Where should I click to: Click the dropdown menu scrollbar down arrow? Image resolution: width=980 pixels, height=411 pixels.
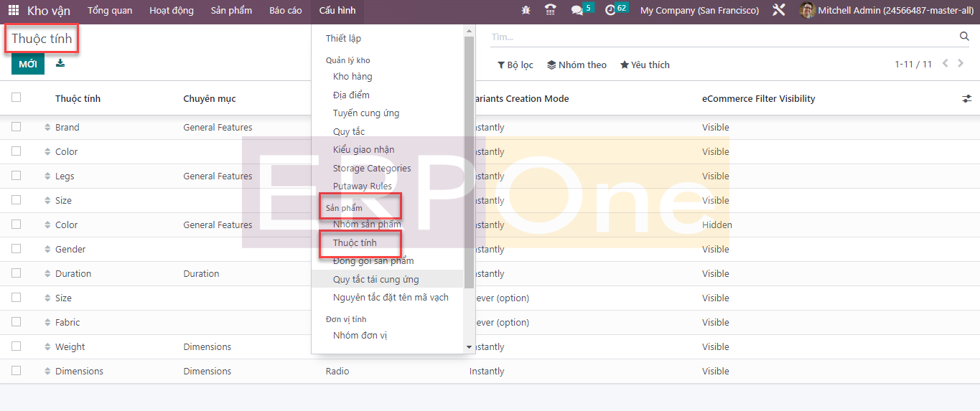pyautogui.click(x=470, y=347)
